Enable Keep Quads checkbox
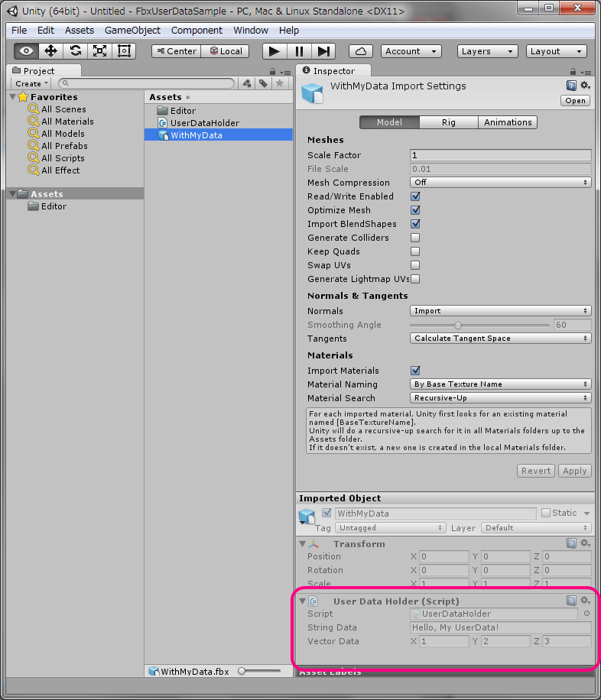 (x=415, y=251)
